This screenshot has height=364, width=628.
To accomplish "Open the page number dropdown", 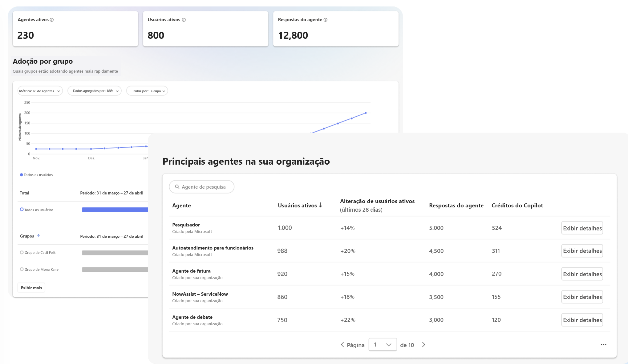I will 383,345.
